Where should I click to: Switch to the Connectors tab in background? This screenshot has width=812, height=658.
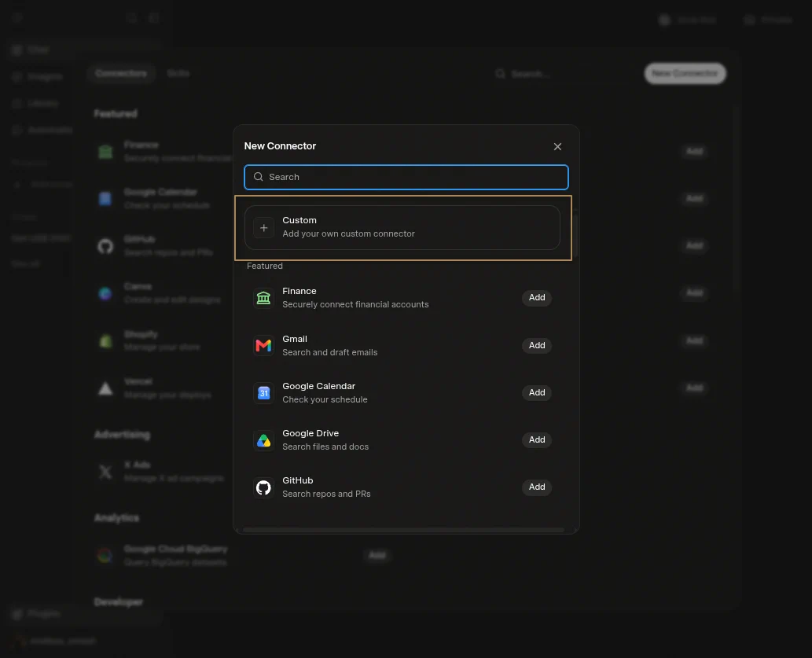(x=121, y=74)
